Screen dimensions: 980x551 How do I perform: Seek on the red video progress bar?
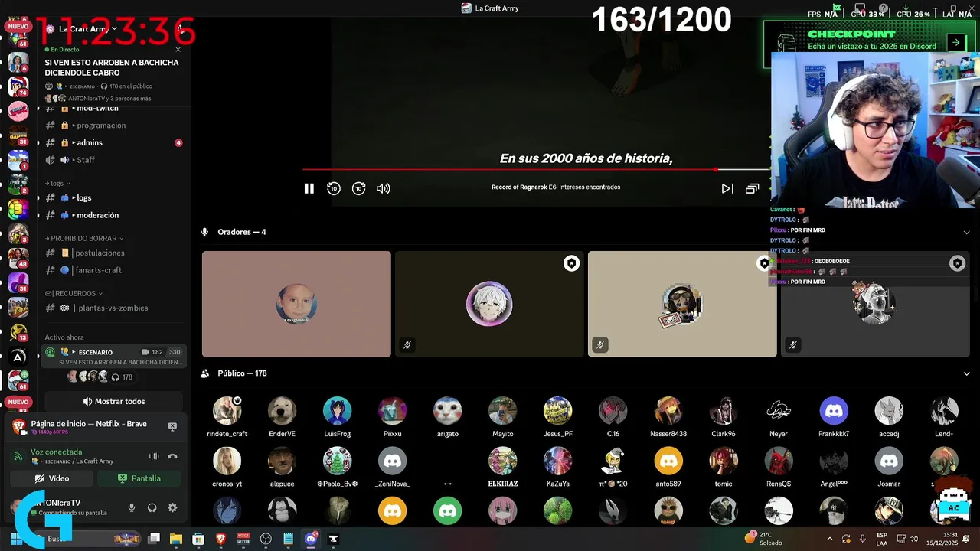pos(536,169)
